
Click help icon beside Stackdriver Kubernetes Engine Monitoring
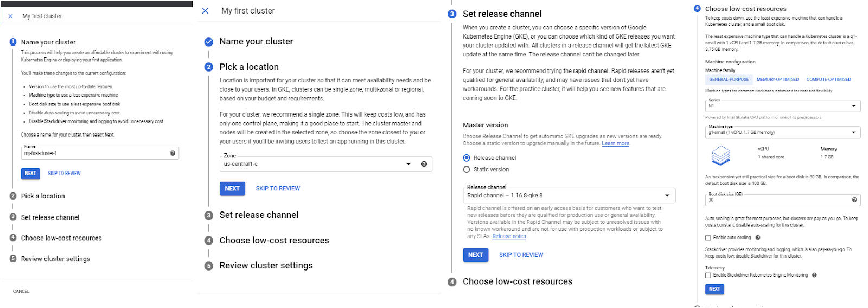coord(814,275)
